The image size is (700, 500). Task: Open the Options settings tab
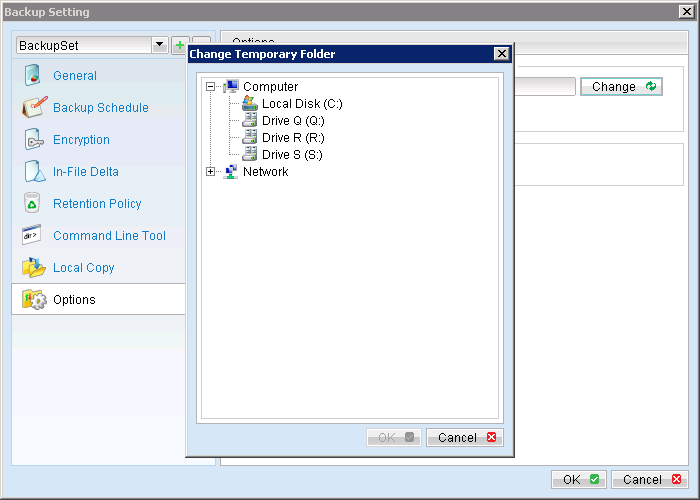74,300
